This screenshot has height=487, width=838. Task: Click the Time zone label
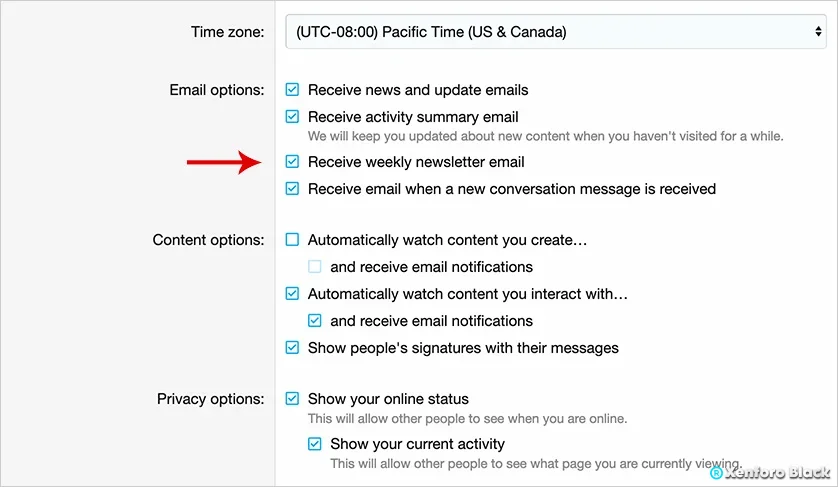click(228, 32)
